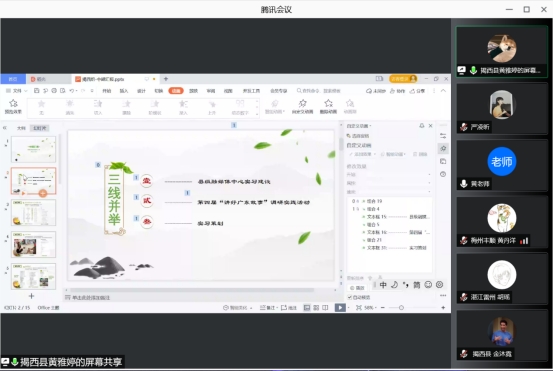Viewport: 554px width, 371px height.
Task: Click the zoom slider handle in status bar
Action: click(401, 308)
